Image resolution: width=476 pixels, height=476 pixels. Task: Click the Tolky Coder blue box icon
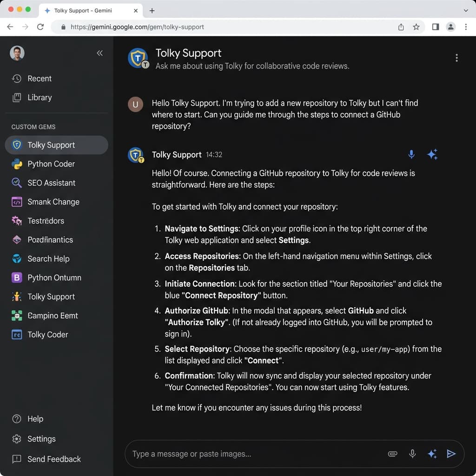pyautogui.click(x=17, y=335)
